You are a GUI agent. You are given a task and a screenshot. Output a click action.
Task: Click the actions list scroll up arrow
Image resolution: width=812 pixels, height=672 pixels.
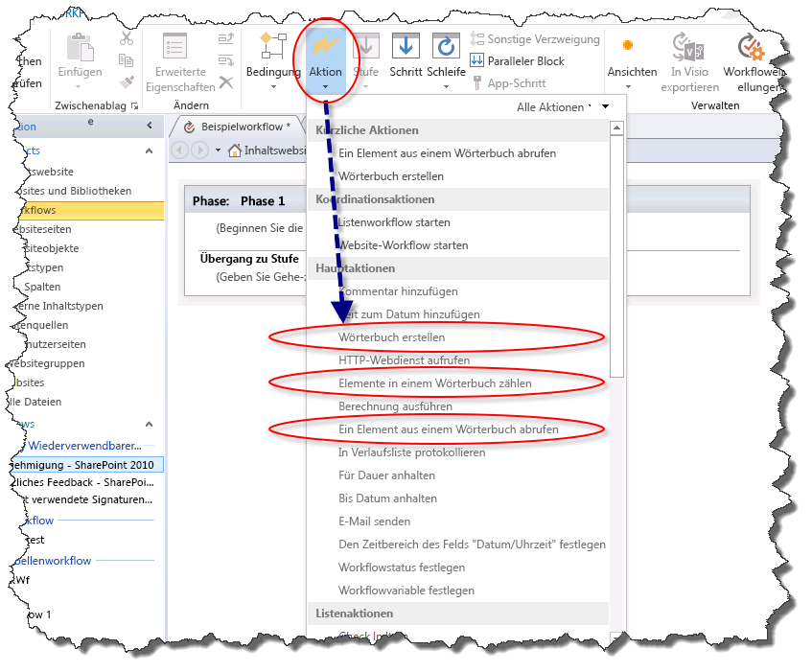pos(616,127)
